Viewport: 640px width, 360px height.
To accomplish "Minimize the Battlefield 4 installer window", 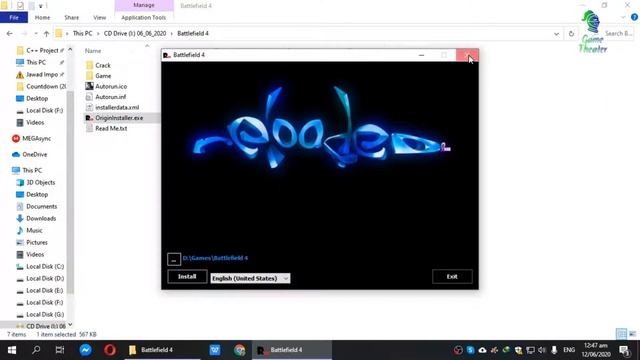I will point(421,55).
